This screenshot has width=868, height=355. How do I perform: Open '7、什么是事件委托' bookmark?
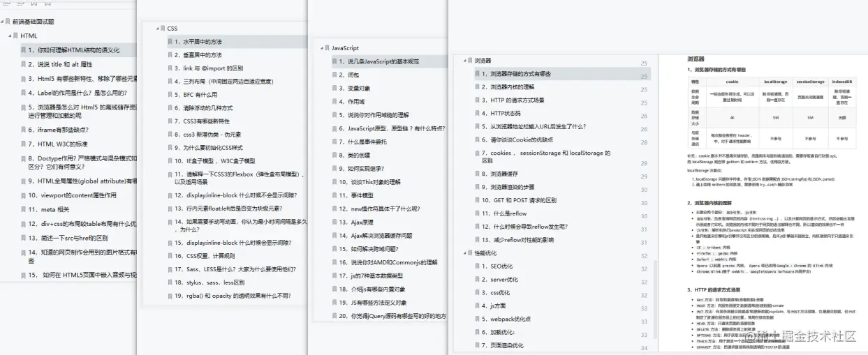click(x=365, y=142)
